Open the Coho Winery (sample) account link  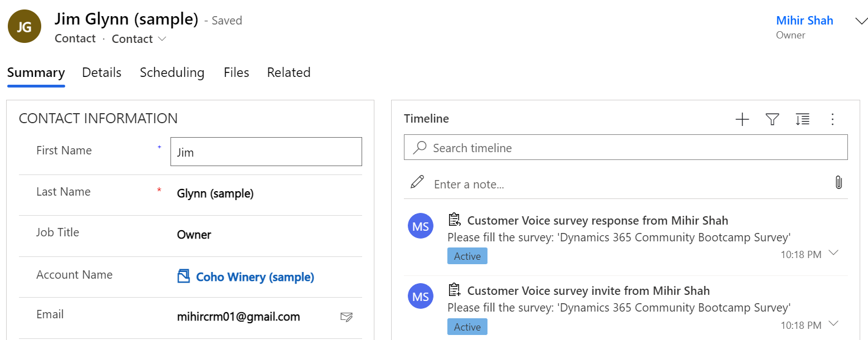(255, 277)
